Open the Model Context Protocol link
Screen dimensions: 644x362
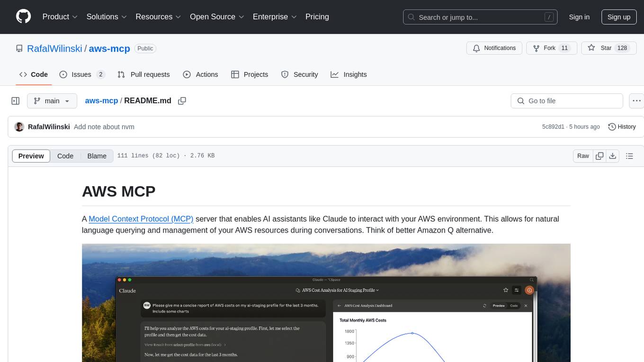click(x=141, y=219)
